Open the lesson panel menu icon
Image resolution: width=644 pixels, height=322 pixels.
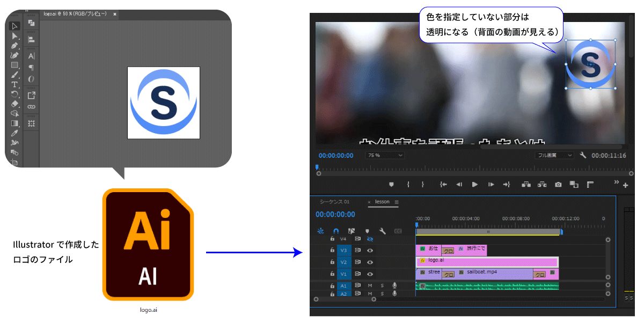click(x=397, y=202)
